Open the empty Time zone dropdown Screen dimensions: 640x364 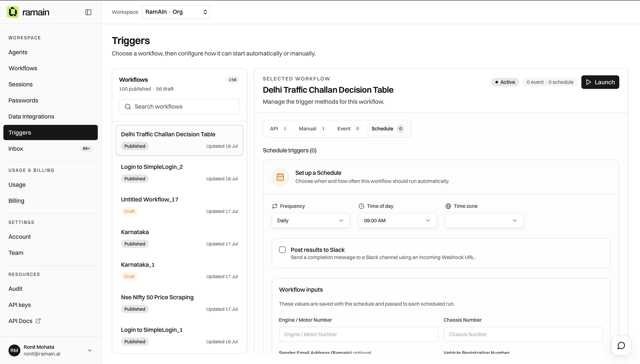click(x=484, y=221)
